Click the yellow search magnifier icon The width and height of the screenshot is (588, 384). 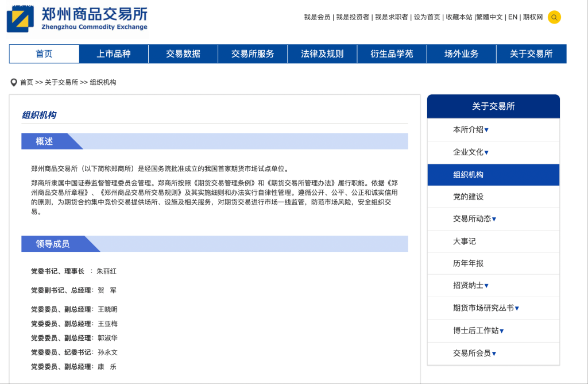coord(554,17)
